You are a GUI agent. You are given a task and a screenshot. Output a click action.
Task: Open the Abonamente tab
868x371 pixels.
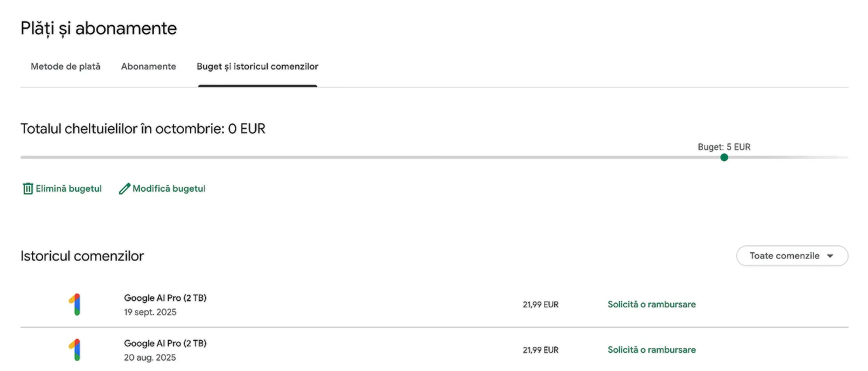149,66
